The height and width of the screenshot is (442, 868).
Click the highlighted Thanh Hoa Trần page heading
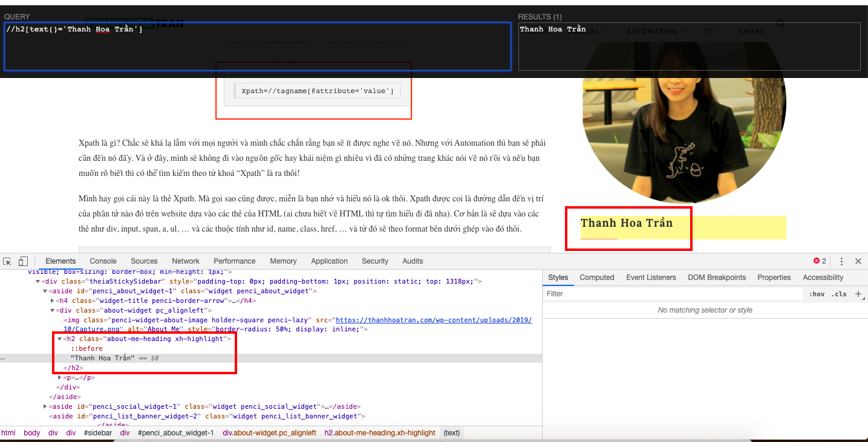(627, 223)
